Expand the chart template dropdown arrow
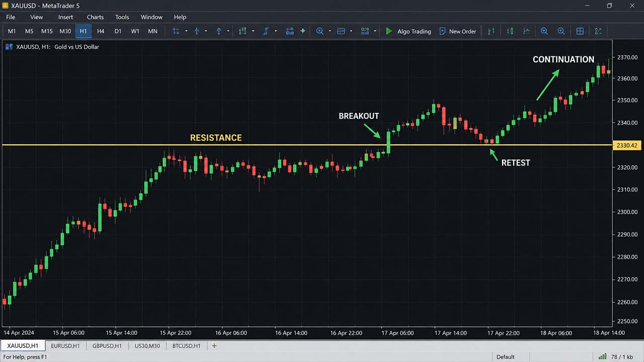Image resolution: width=644 pixels, height=362 pixels. pos(350,31)
